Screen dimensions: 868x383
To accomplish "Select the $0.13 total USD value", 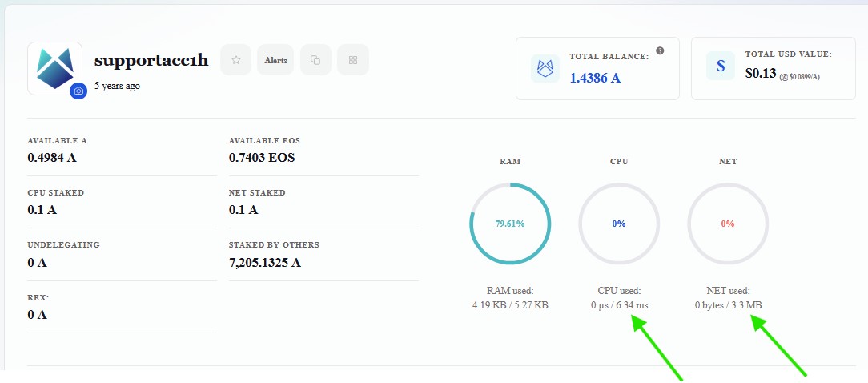I will (761, 73).
